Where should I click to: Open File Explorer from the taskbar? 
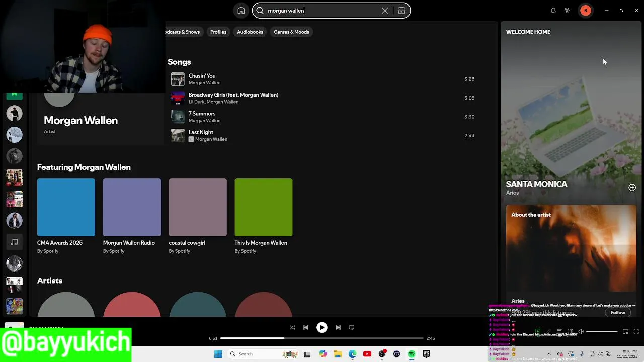coord(338,354)
